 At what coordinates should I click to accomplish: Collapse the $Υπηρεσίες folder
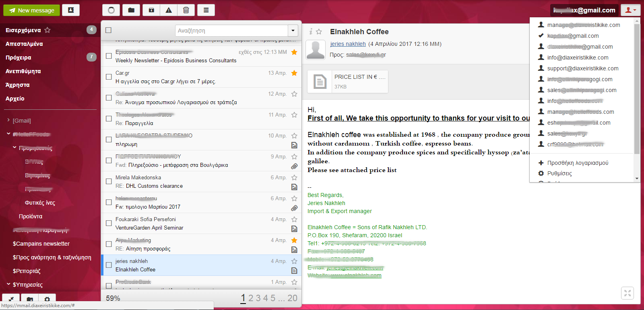8,284
